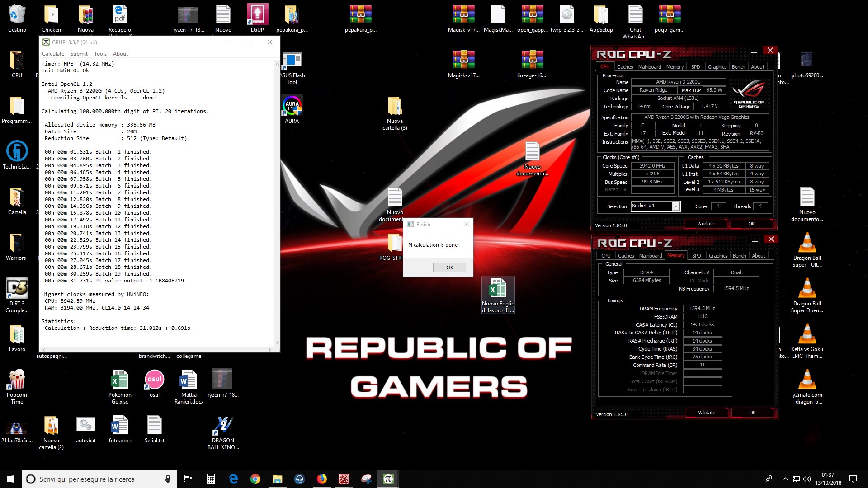This screenshot has height=488, width=868.
Task: Open Popcorn Time desktop icon
Action: tap(17, 386)
